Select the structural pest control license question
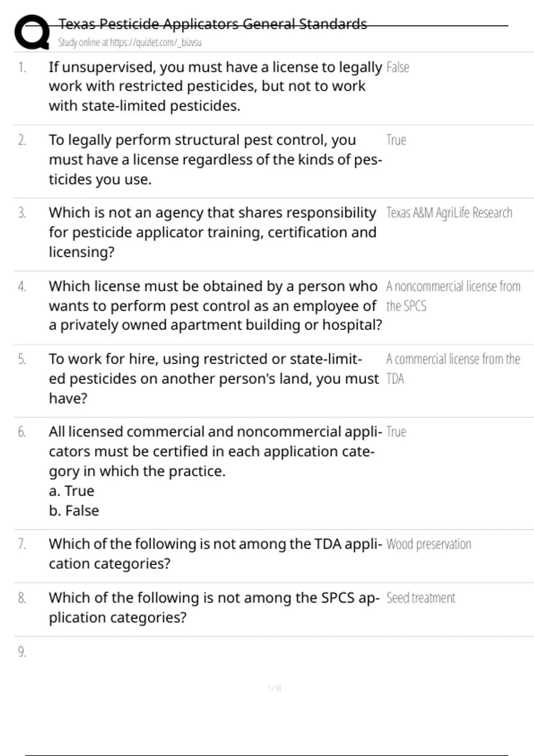 215,159
